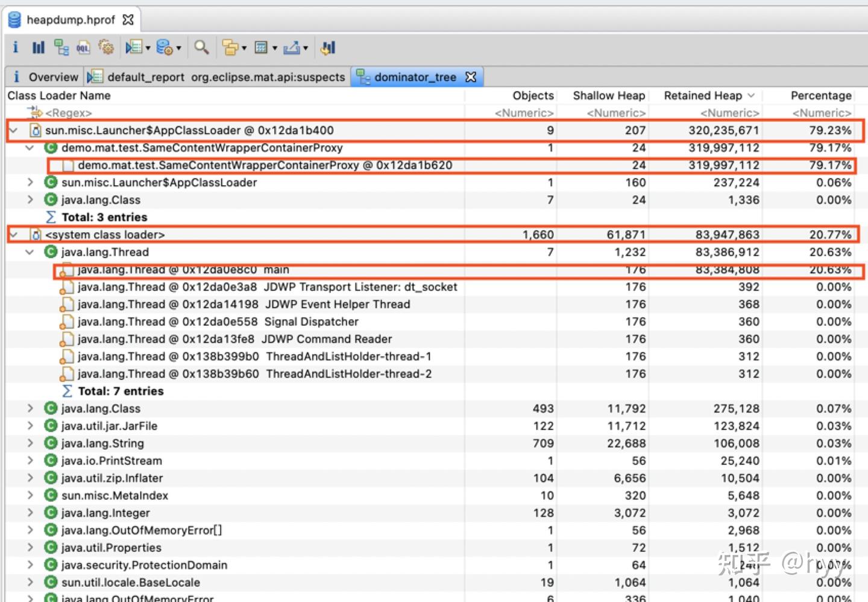Expand the java.lang.String class entry
The image size is (868, 602).
[x=30, y=443]
